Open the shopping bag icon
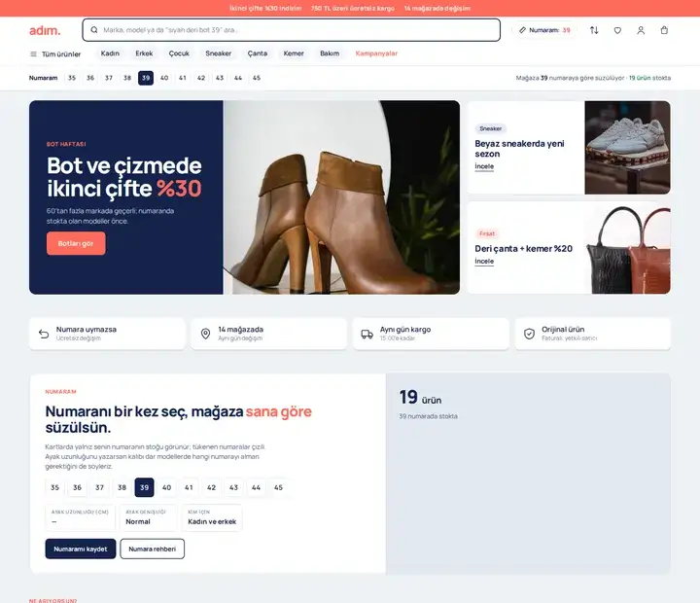Screen dimensions: 700x603 (664, 30)
